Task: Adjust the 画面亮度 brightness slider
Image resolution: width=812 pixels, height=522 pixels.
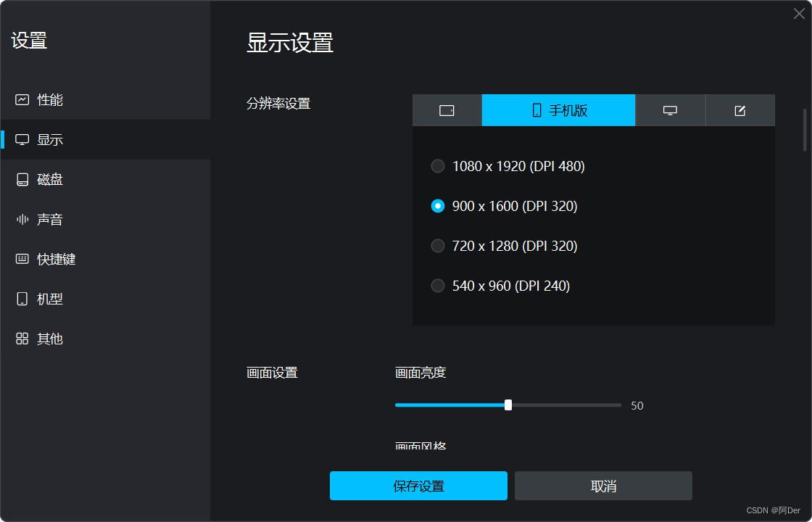Action: [507, 405]
